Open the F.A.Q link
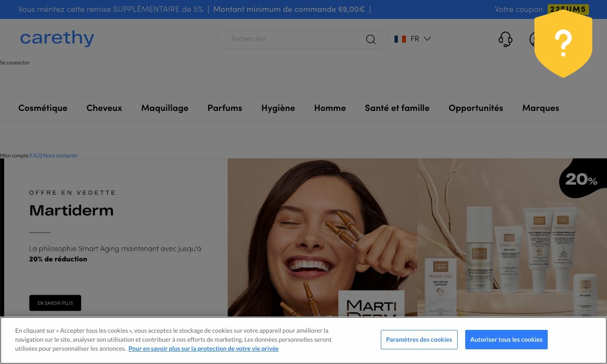 pos(36,155)
